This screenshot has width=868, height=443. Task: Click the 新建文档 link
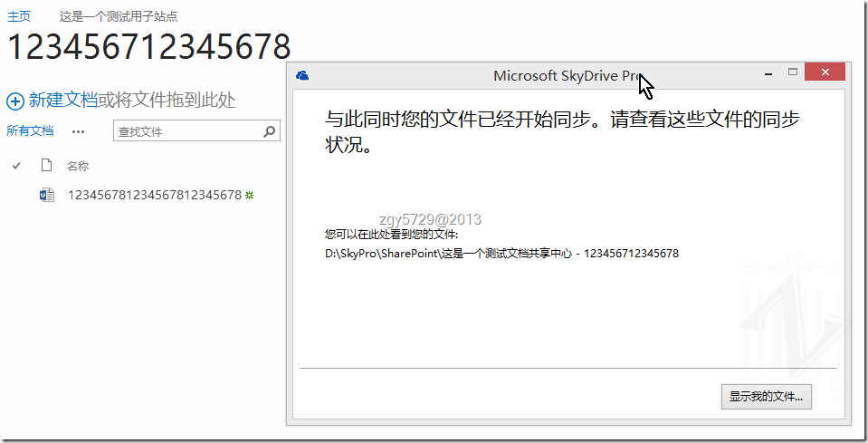click(63, 101)
